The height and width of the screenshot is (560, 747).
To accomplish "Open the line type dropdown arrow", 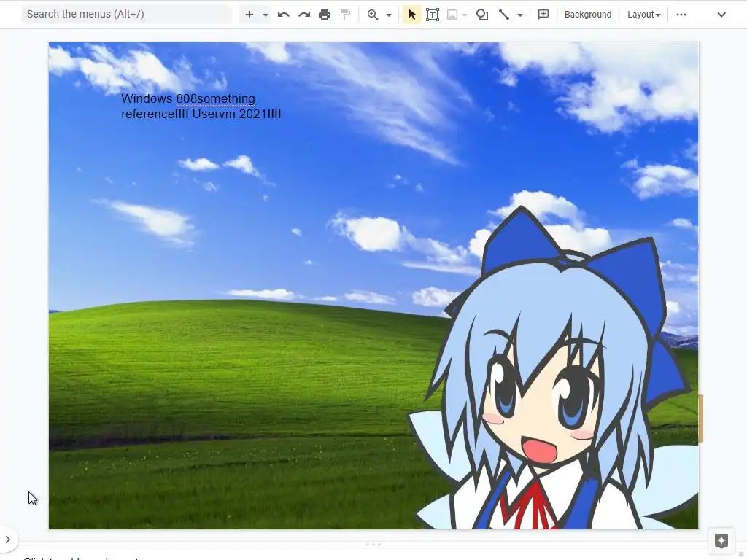I will tap(520, 15).
